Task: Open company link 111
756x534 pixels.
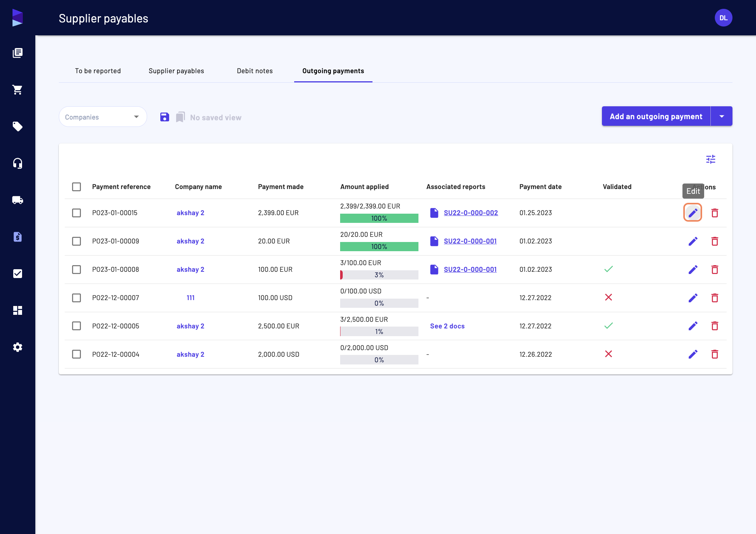Action: [190, 298]
